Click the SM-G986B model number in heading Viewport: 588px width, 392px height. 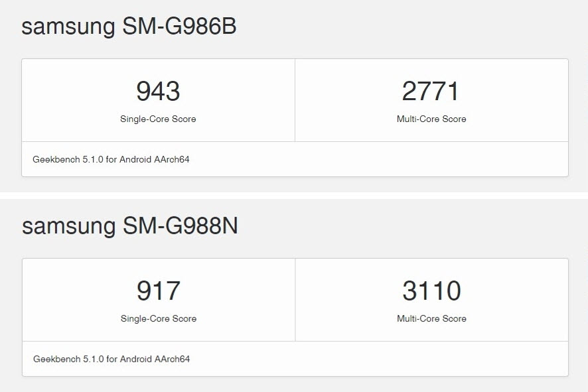point(179,27)
